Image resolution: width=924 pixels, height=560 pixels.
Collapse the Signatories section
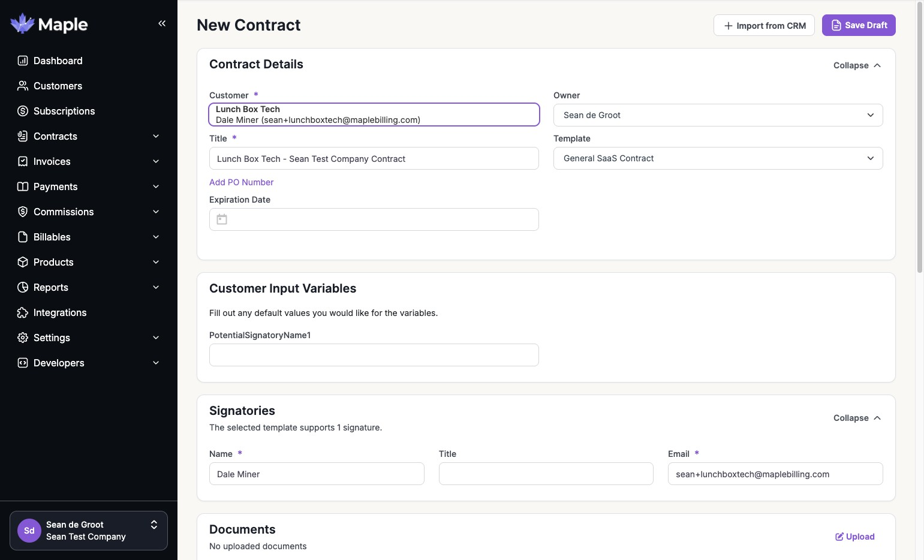[x=857, y=418]
